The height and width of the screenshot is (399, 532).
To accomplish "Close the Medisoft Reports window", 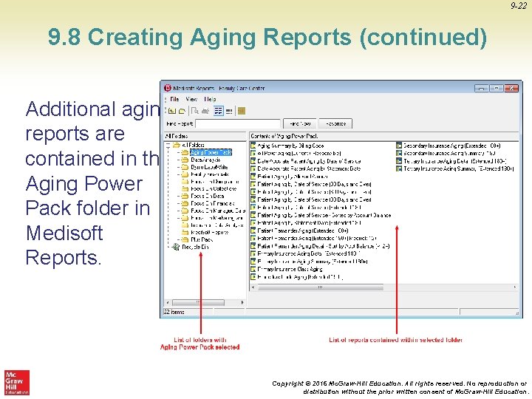I will point(511,88).
